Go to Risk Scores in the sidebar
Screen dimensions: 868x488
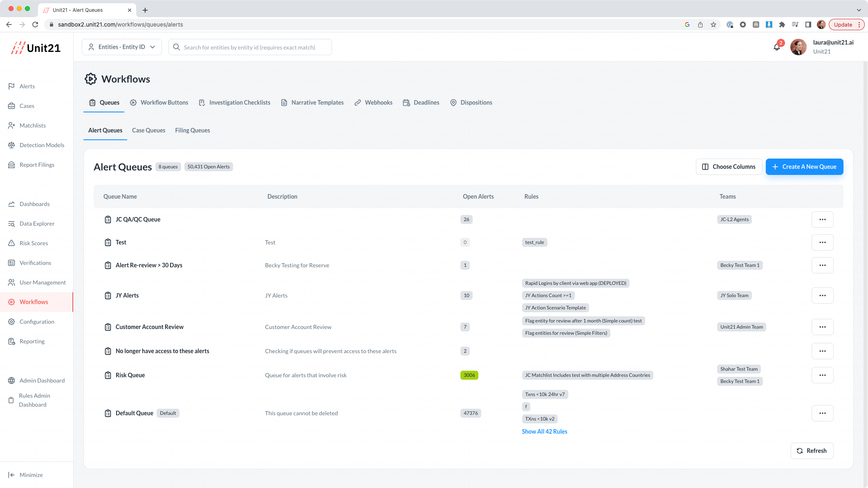tap(34, 243)
